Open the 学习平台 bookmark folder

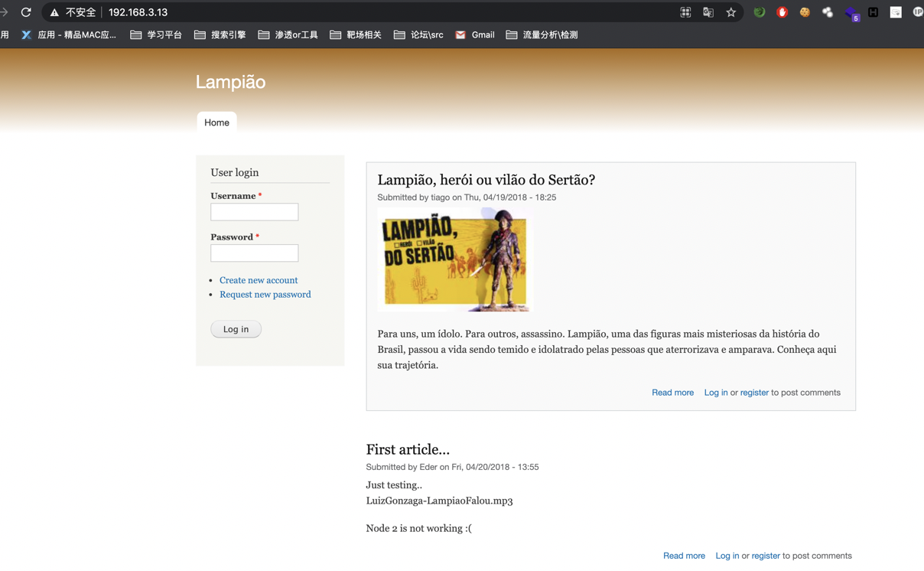[x=156, y=34]
